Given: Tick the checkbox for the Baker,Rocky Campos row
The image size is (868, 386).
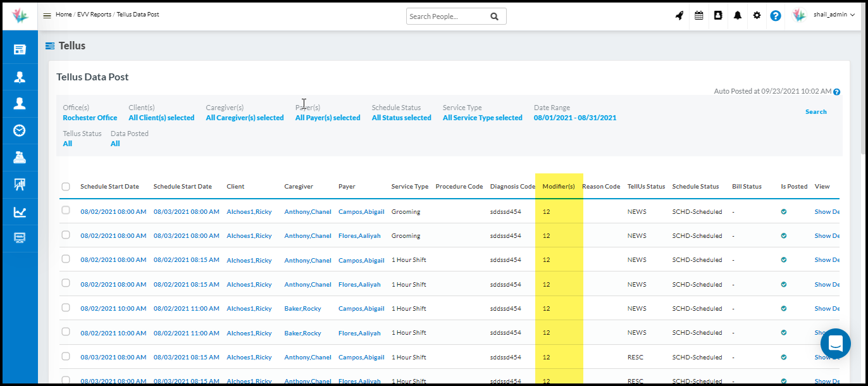Looking at the screenshot, I should coord(66,308).
